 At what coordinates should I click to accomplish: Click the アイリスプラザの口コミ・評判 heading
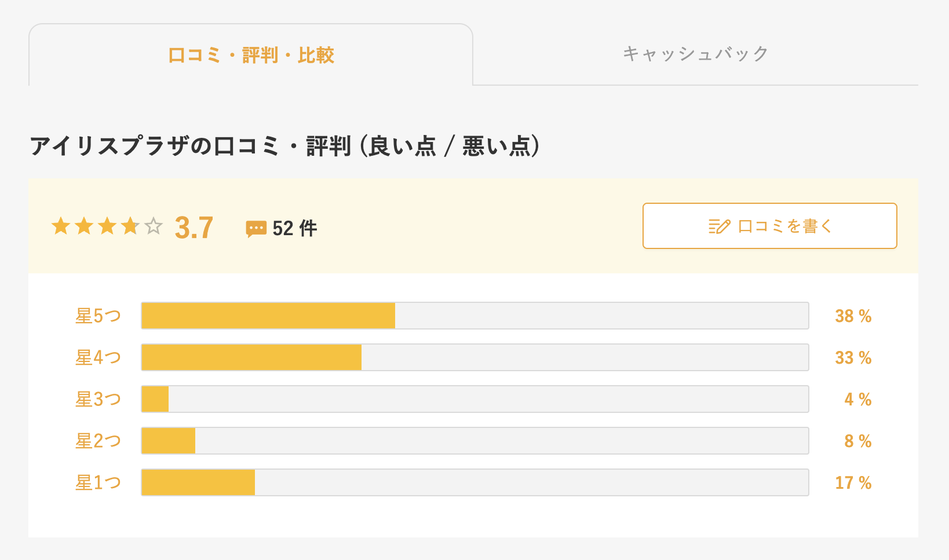284,146
